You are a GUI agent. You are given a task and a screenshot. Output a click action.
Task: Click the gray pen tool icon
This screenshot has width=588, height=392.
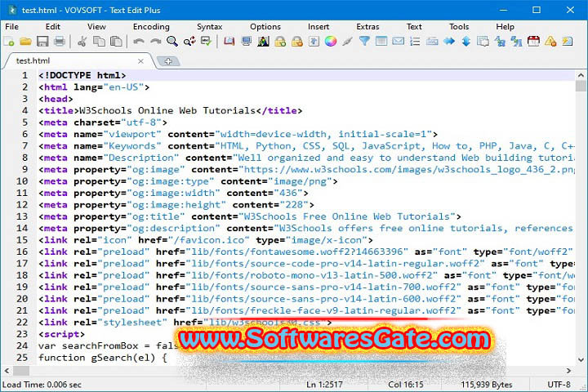click(x=348, y=42)
